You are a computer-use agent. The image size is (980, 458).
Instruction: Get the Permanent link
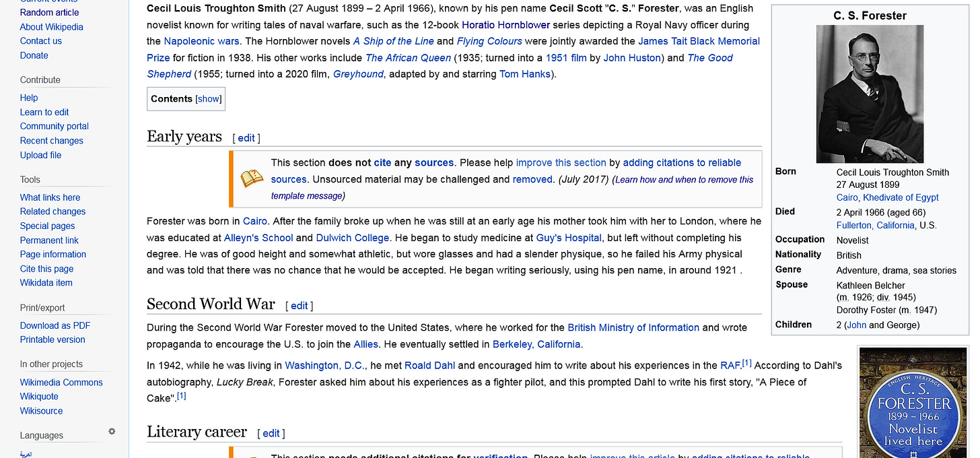[x=49, y=240]
